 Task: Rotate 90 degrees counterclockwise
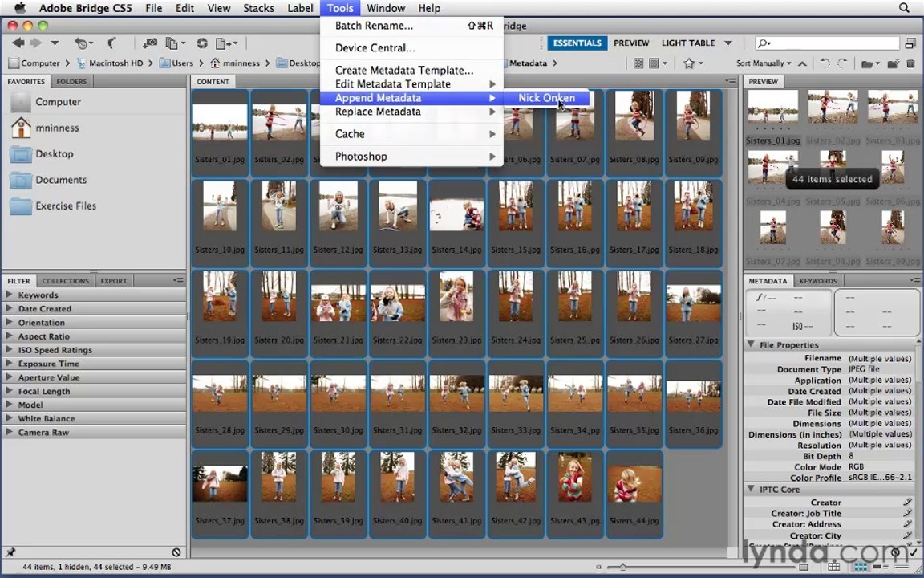coord(825,63)
